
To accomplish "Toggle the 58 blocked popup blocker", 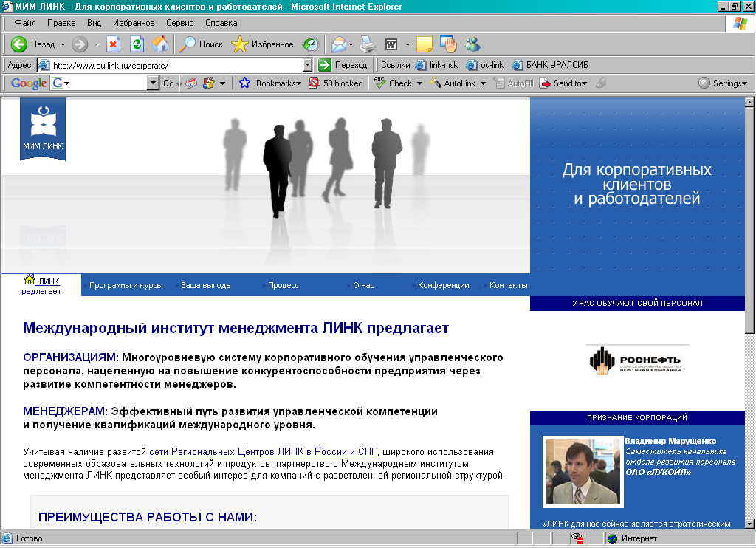I will point(336,83).
